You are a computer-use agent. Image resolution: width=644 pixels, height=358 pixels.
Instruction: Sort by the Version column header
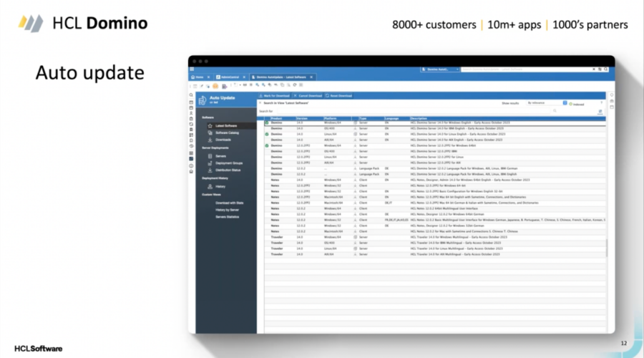[302, 118]
